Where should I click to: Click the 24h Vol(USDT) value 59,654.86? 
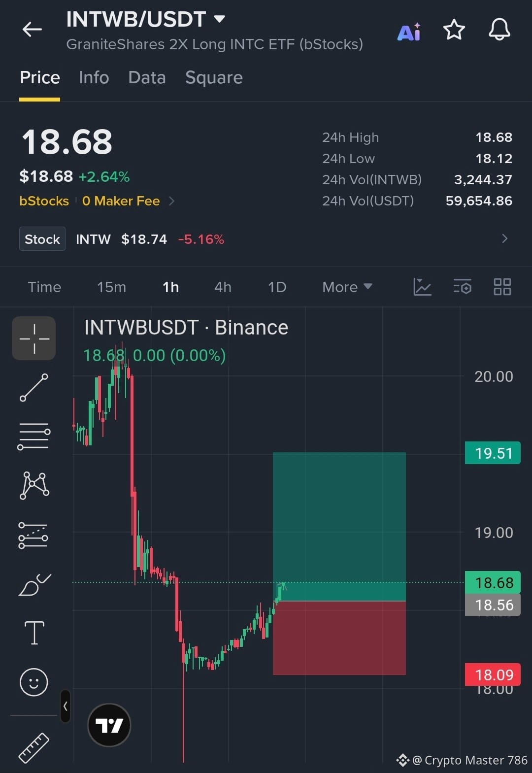coord(479,201)
